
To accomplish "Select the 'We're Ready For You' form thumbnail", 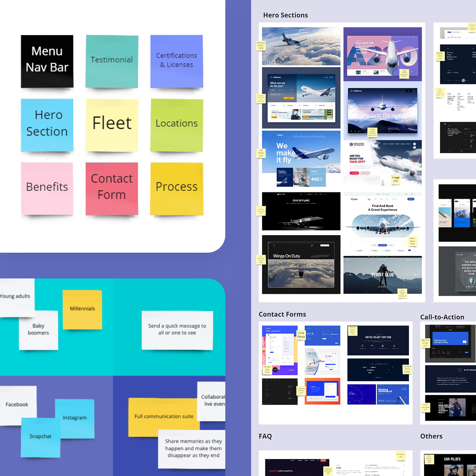I will click(x=378, y=340).
